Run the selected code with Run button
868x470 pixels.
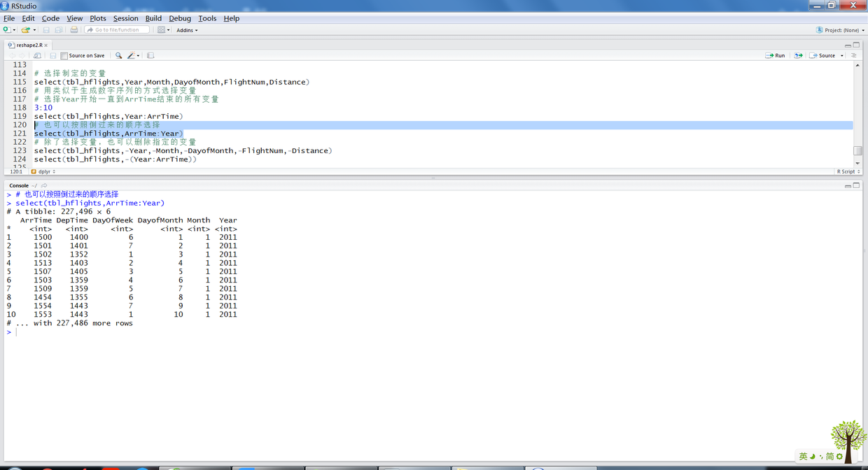tap(775, 55)
